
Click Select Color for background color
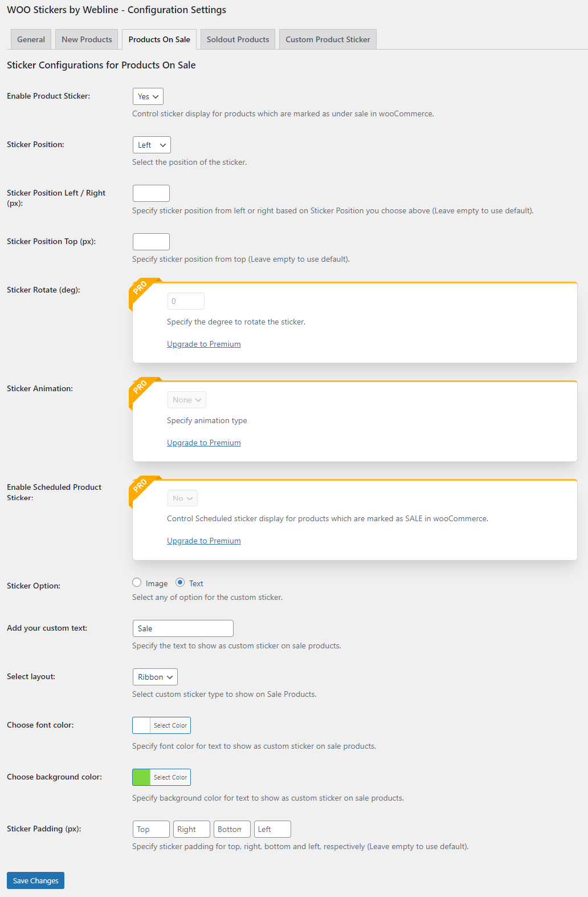pos(170,777)
